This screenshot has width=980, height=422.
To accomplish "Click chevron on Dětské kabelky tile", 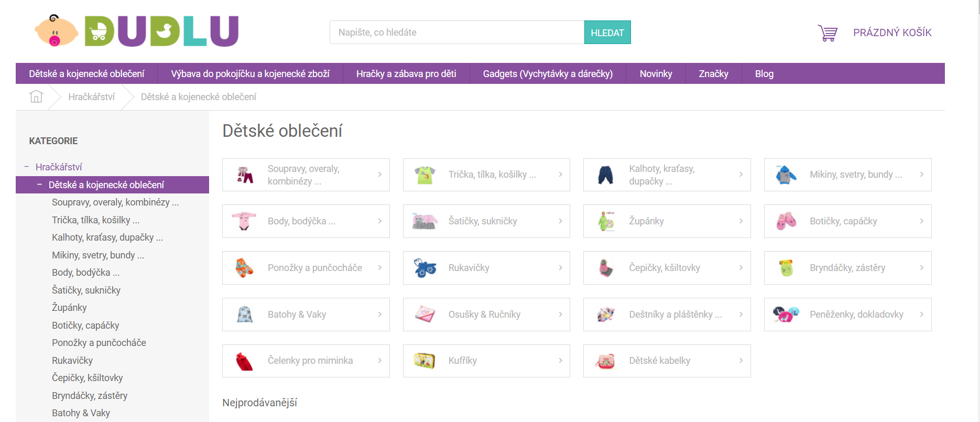I will click(741, 361).
